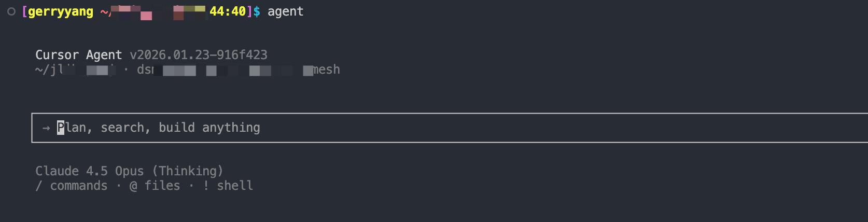Click the block cursor on the letter P
The height and width of the screenshot is (222, 868).
click(x=61, y=128)
